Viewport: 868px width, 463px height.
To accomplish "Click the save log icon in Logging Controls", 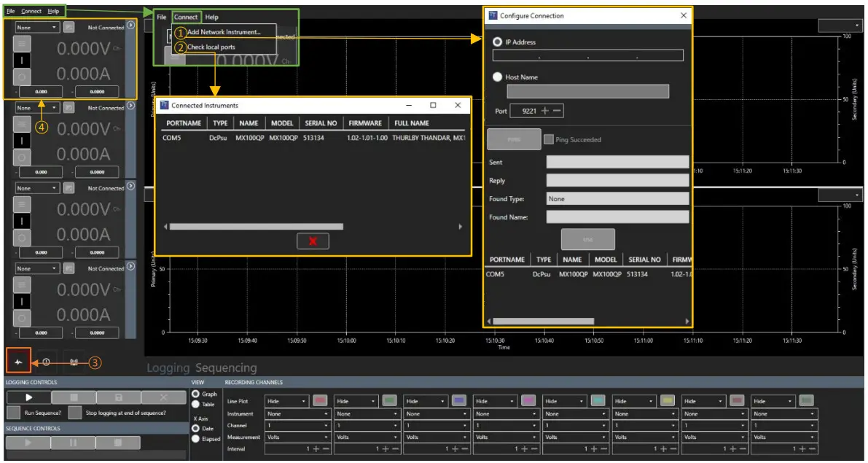I will pos(118,397).
